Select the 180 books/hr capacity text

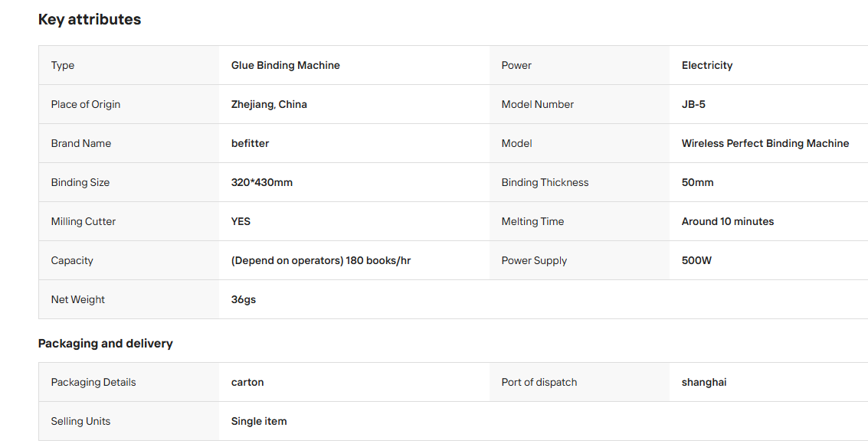378,260
